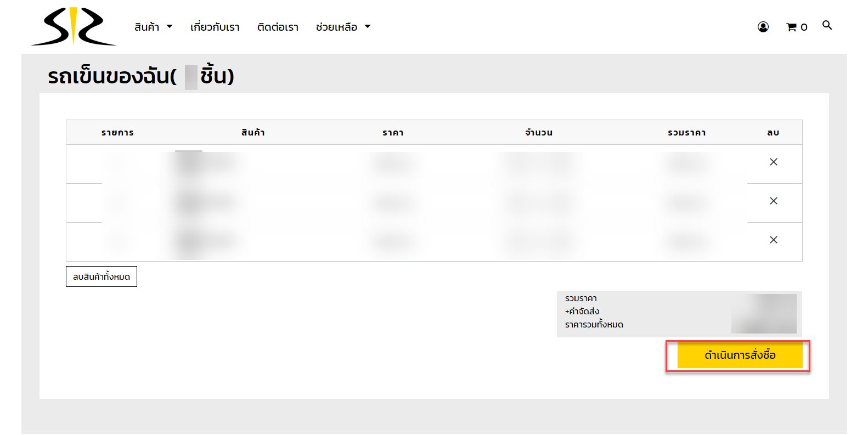
Task: Go home via the SR logo
Action: 74,26
